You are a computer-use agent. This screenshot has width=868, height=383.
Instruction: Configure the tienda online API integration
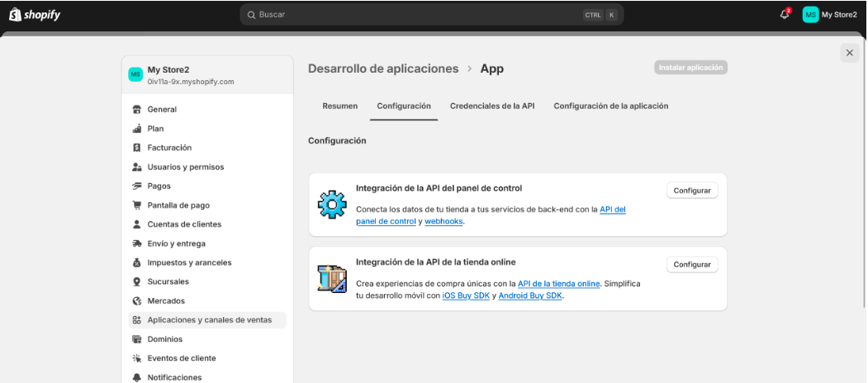pyautogui.click(x=691, y=265)
